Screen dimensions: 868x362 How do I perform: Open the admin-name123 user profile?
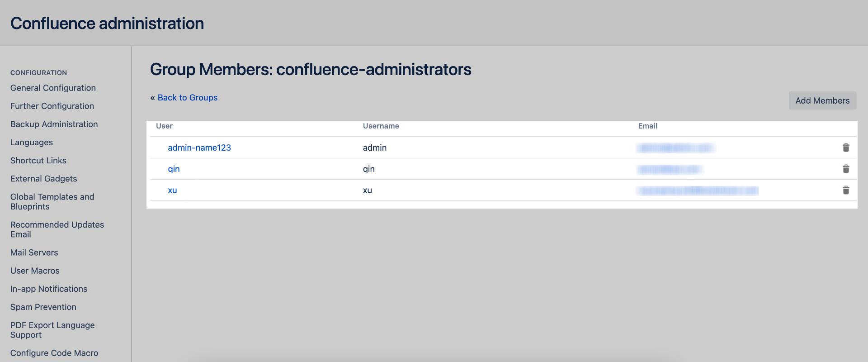(199, 148)
